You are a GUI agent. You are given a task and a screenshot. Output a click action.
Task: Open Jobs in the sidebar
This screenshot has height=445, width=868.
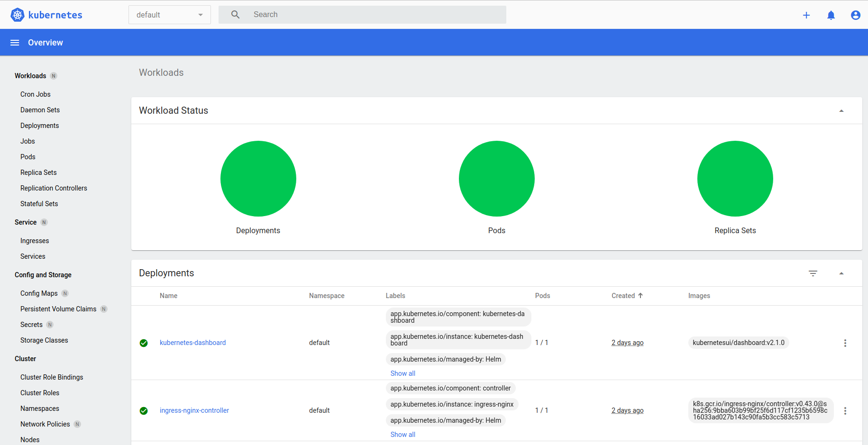tap(27, 141)
